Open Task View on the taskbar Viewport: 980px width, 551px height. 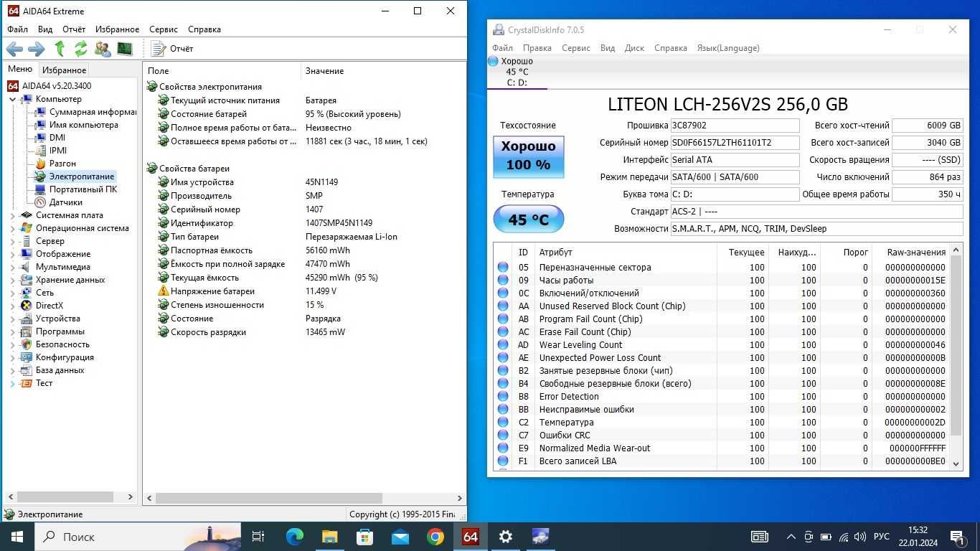[x=258, y=537]
